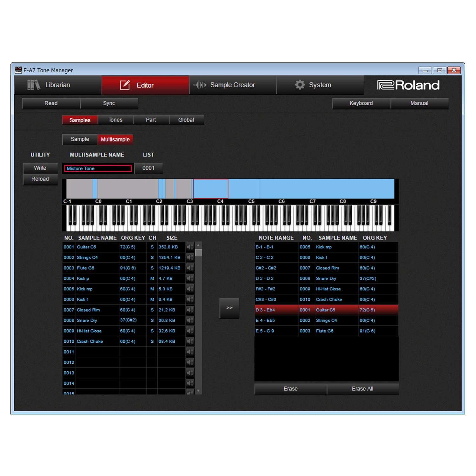The width and height of the screenshot is (476, 476).
Task: Select the E4 - Eb5 Strings C4 row
Action: [x=327, y=320]
